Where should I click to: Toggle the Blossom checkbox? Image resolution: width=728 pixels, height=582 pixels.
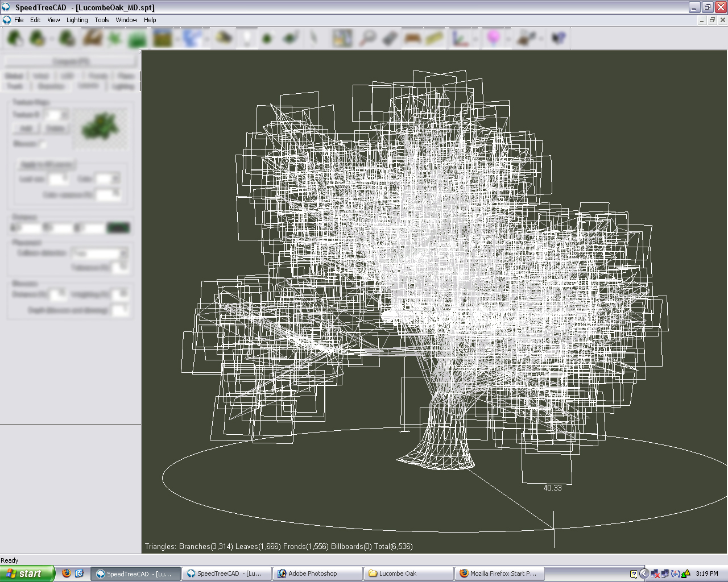[x=43, y=144]
